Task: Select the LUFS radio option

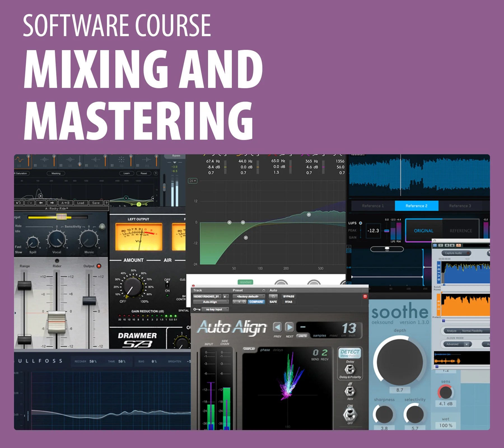Action: 361,223
